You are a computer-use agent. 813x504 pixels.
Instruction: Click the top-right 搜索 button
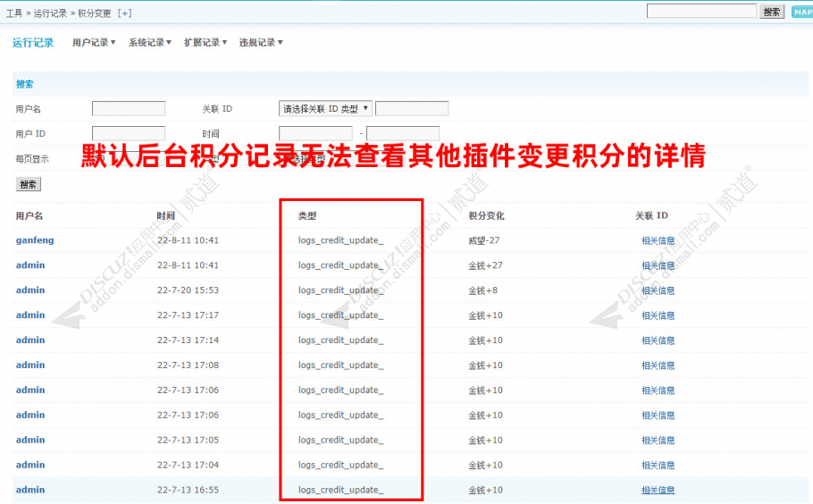(x=772, y=12)
